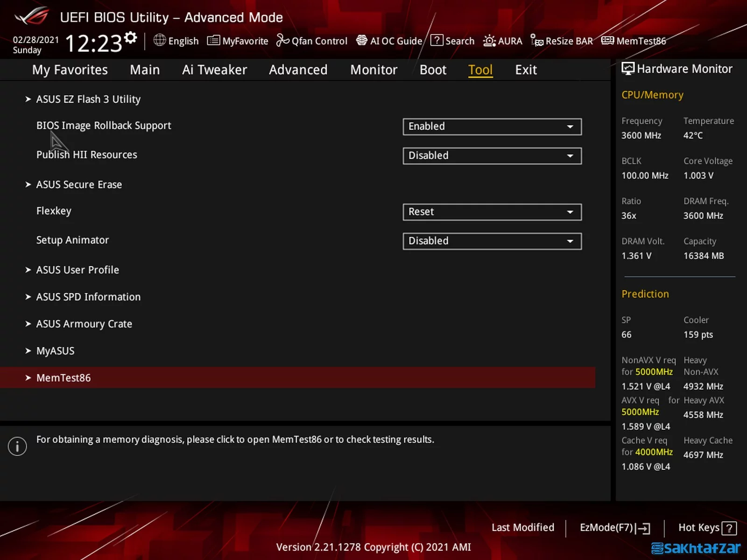Click the 3600 MHz frequency value

pyautogui.click(x=641, y=136)
